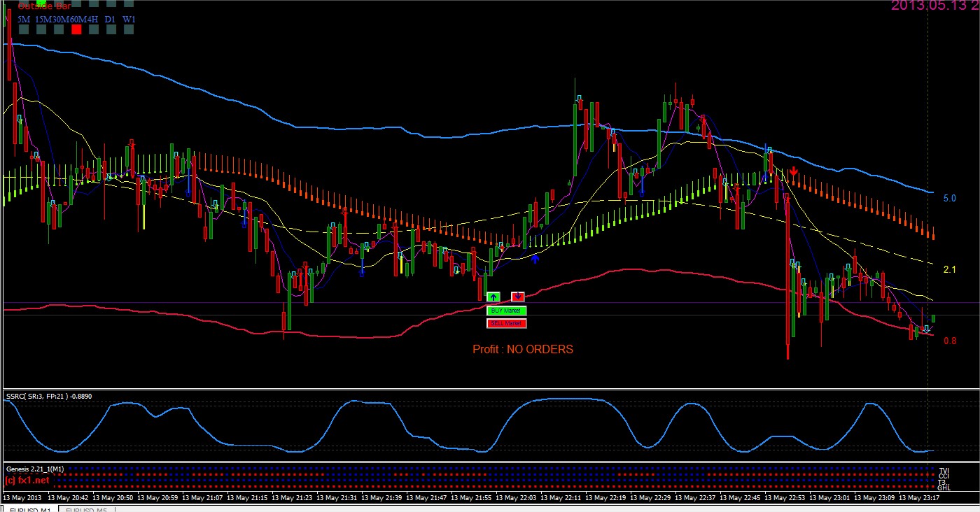Click the D1 timeframe label
Image resolution: width=980 pixels, height=512 pixels.
(x=111, y=19)
